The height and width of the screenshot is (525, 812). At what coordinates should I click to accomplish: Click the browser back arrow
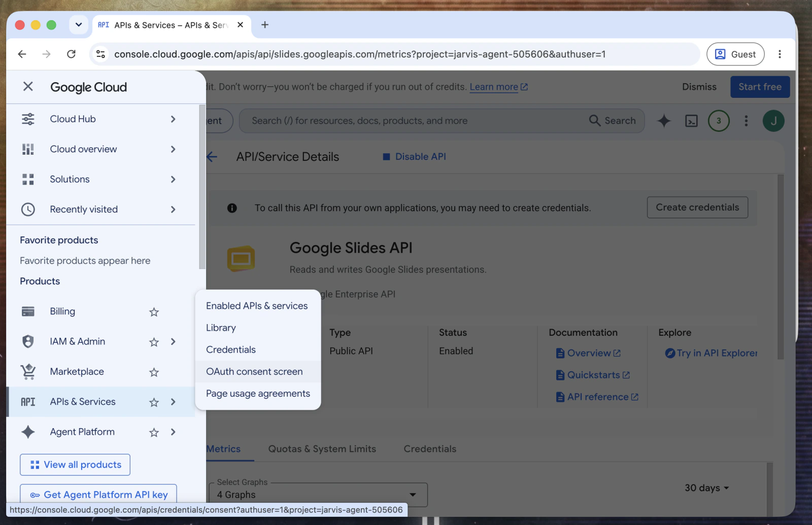coord(22,54)
